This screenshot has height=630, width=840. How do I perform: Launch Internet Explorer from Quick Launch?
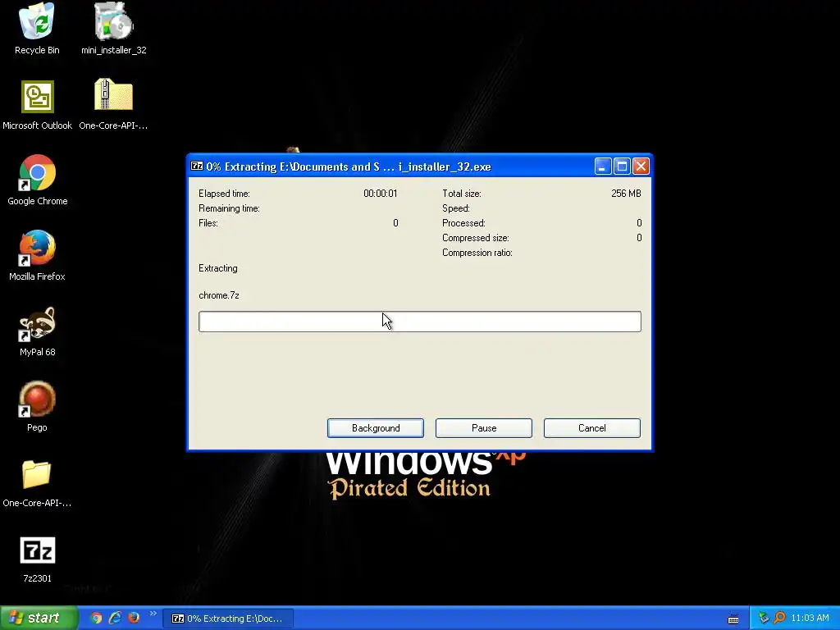click(x=115, y=619)
